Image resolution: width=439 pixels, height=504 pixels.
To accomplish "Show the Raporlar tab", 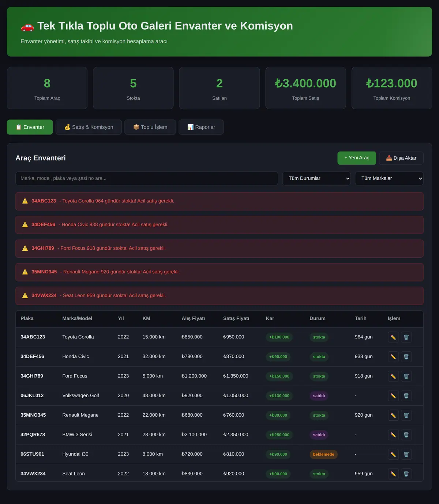I will coord(201,127).
